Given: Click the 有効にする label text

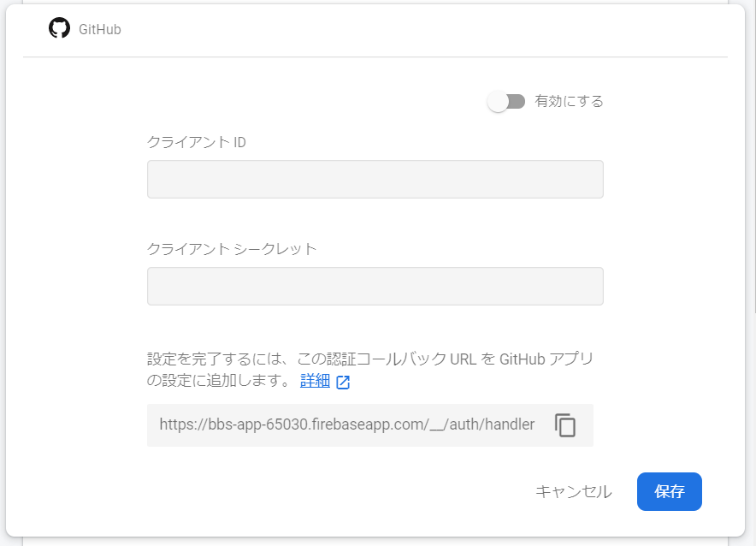Looking at the screenshot, I should coord(569,101).
